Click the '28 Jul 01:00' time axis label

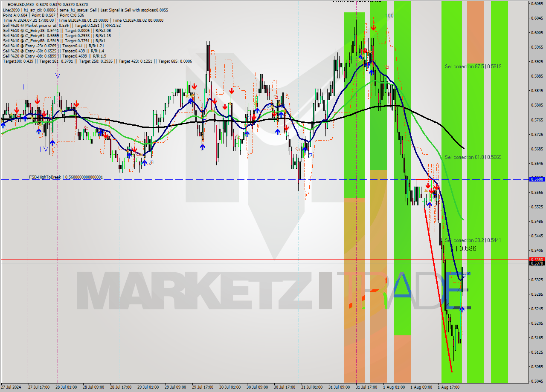click(67, 387)
